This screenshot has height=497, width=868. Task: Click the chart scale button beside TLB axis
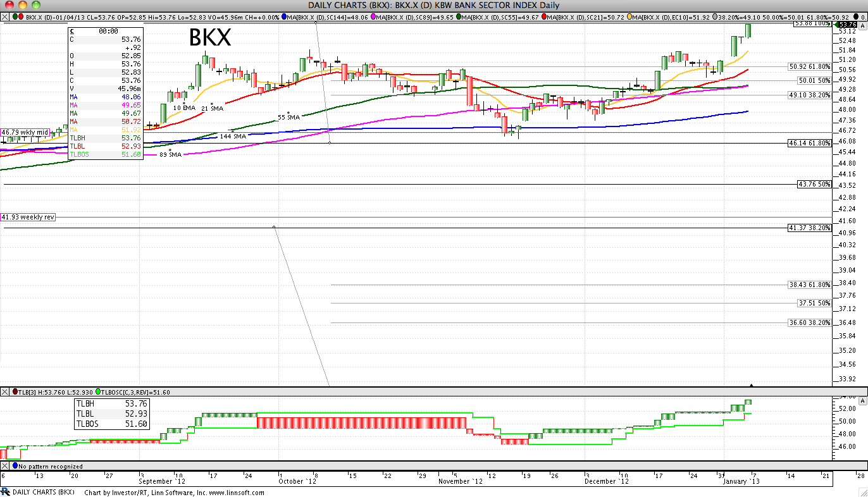click(x=862, y=402)
